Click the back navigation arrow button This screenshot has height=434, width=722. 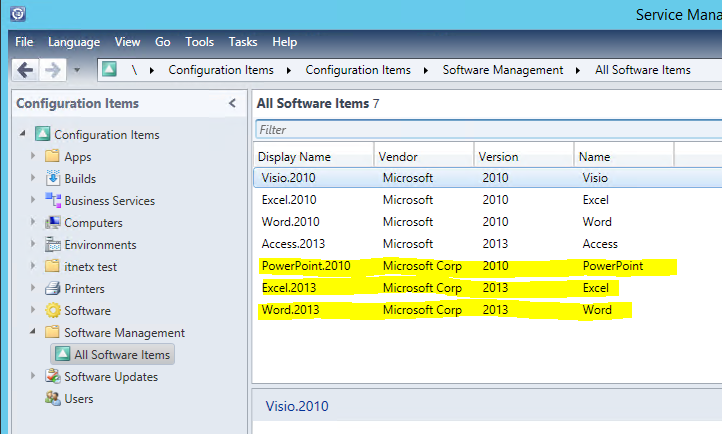coord(26,70)
